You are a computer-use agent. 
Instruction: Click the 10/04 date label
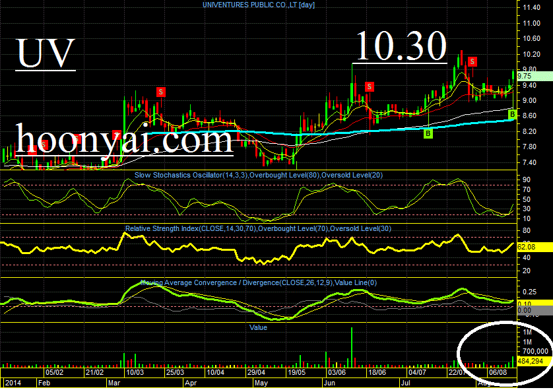coord(215,373)
